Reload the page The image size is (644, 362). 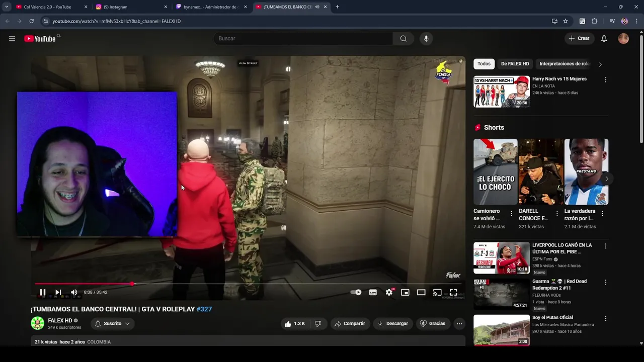point(31,21)
